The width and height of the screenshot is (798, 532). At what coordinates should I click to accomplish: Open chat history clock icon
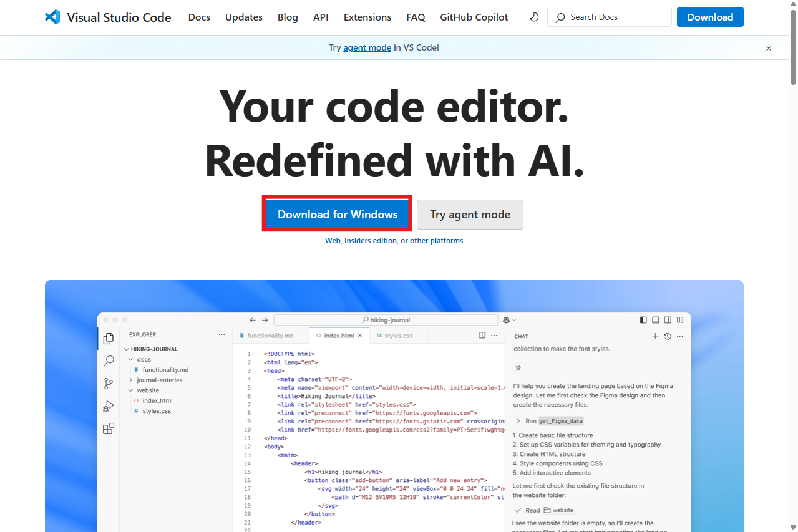[x=668, y=336]
